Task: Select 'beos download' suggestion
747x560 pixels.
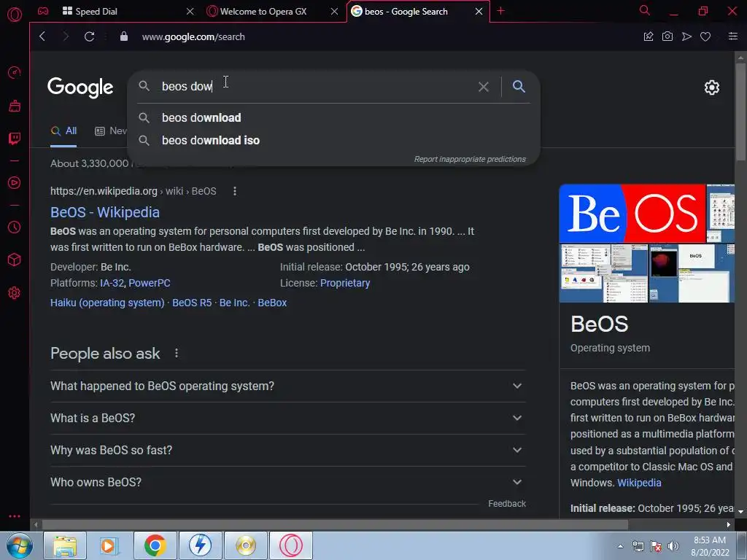Action: [333, 117]
